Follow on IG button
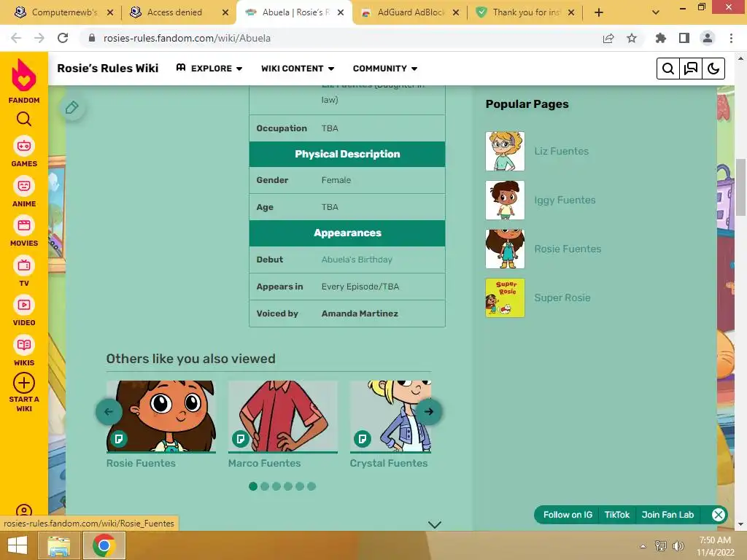Viewport: 747px width, 560px height. coord(568,515)
